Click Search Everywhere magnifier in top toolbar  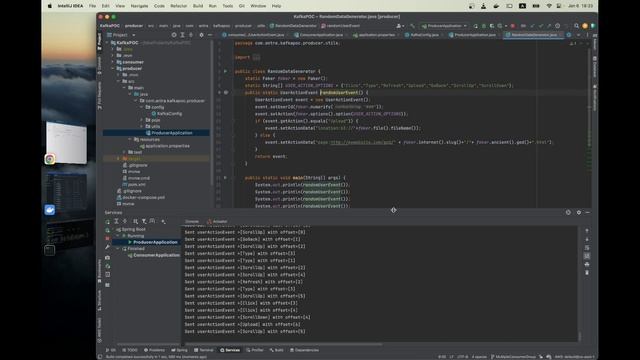point(576,26)
